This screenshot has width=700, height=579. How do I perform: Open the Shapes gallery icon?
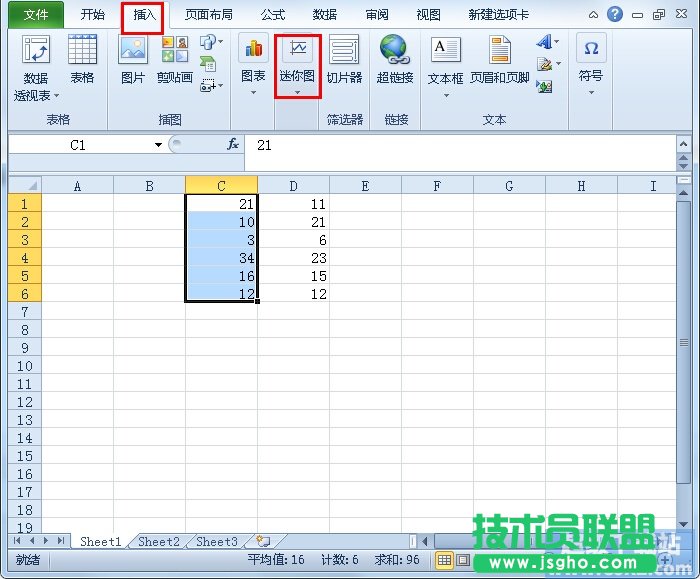point(208,42)
